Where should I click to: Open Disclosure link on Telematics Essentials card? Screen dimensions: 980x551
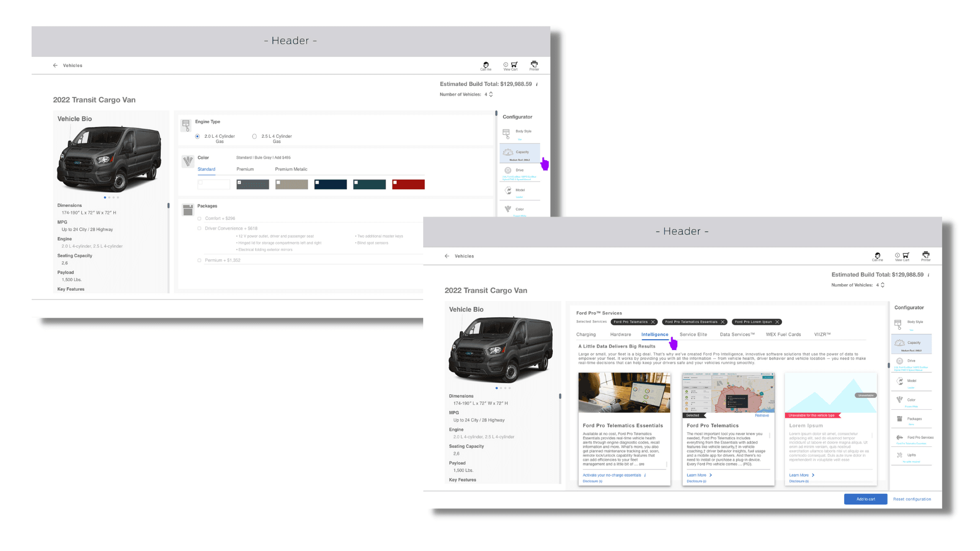pyautogui.click(x=592, y=482)
